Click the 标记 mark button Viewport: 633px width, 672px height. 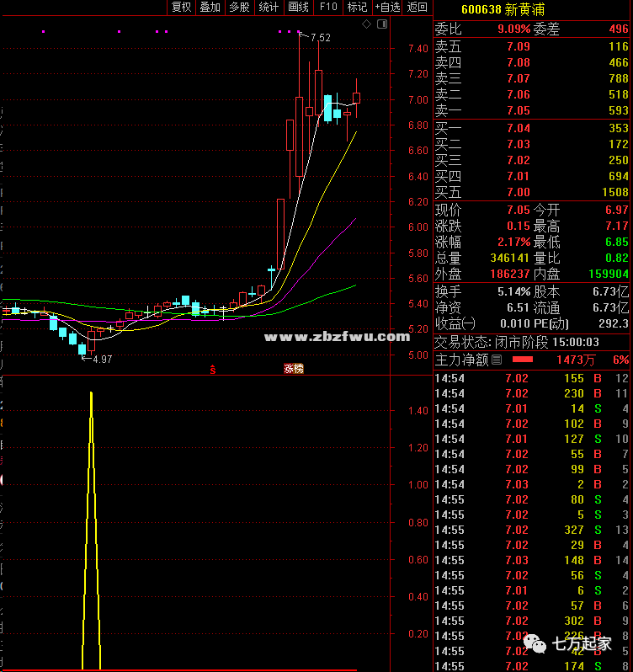pyautogui.click(x=357, y=8)
